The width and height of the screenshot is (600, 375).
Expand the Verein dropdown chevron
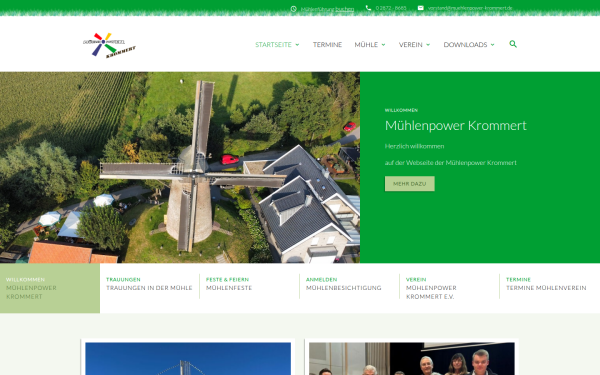(x=428, y=45)
